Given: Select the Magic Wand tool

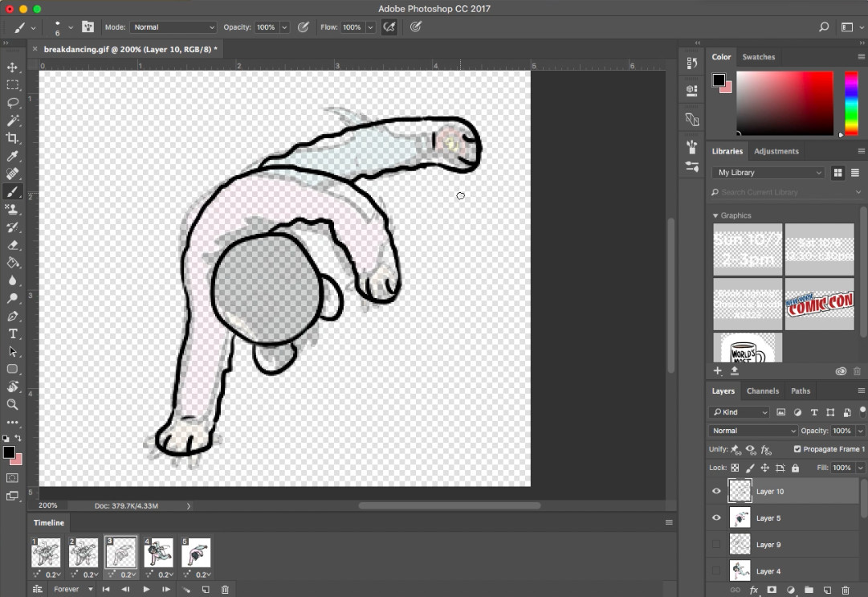Looking at the screenshot, I should click(13, 121).
